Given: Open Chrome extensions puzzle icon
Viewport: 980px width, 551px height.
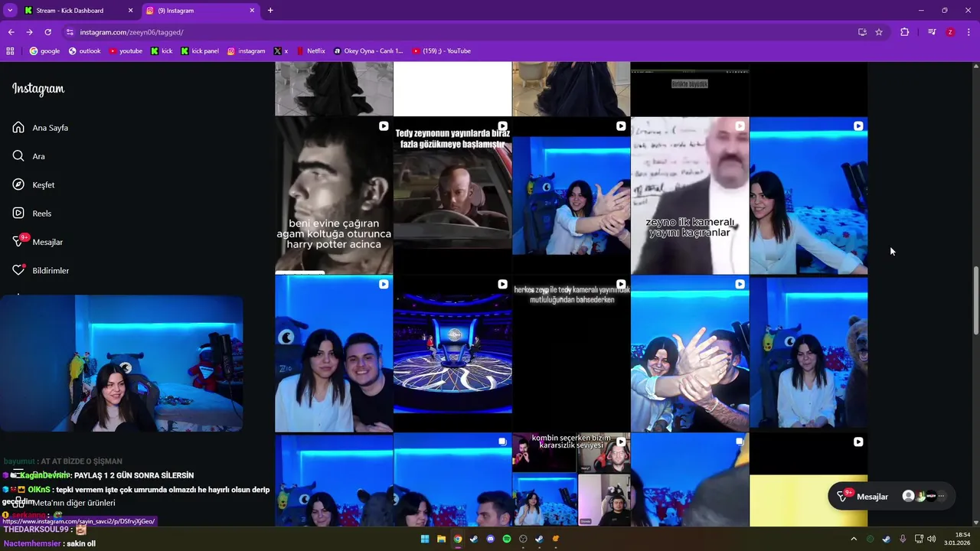Looking at the screenshot, I should click(904, 32).
